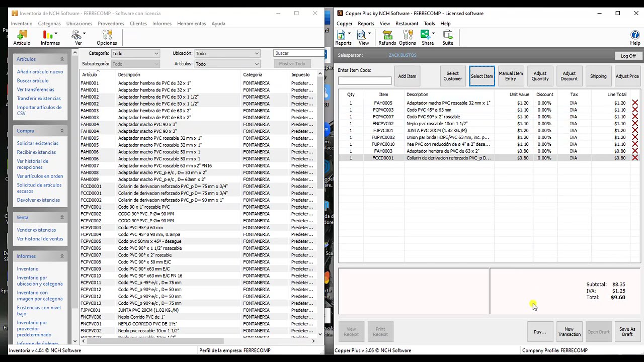Collapse the Venta sidebar section
The image size is (644, 362).
62,217
